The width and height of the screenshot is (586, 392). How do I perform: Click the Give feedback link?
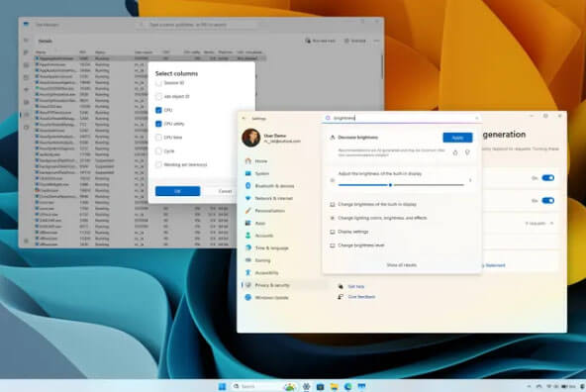coord(361,297)
